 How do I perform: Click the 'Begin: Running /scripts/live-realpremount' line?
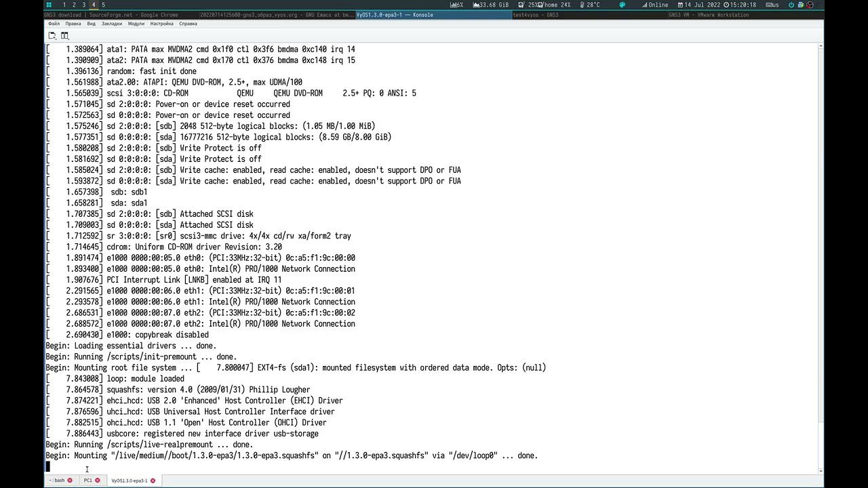(149, 445)
